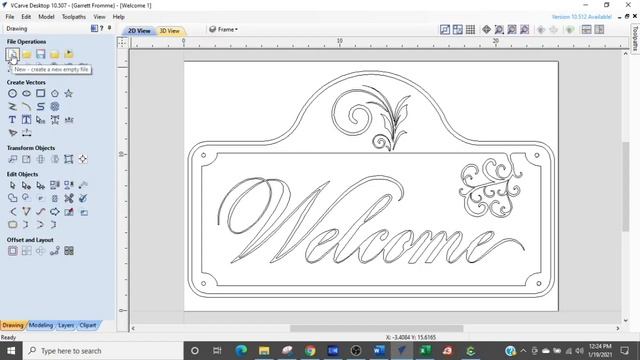Open the dimension tool under Create Vectors
Screen dimensions: 640x360
[27, 133]
